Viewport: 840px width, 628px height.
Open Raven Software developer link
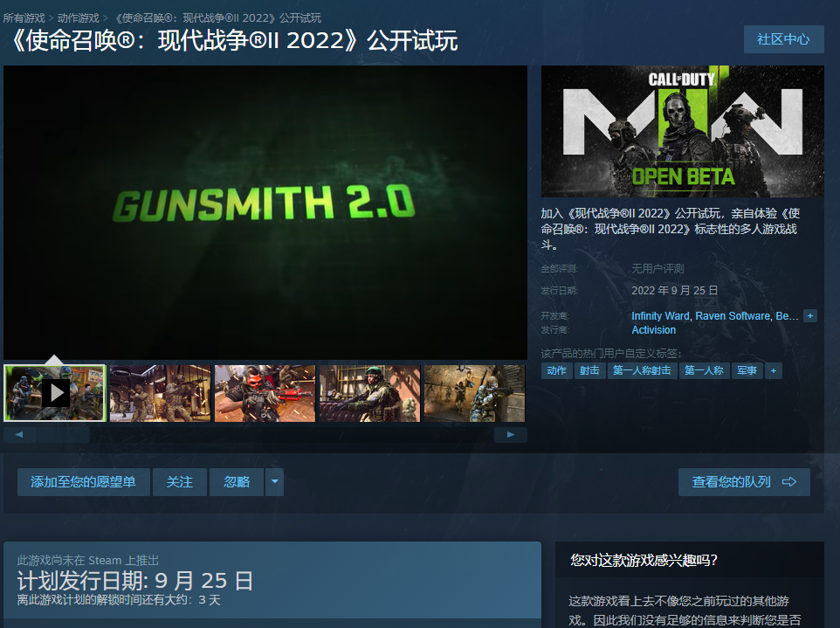click(733, 316)
